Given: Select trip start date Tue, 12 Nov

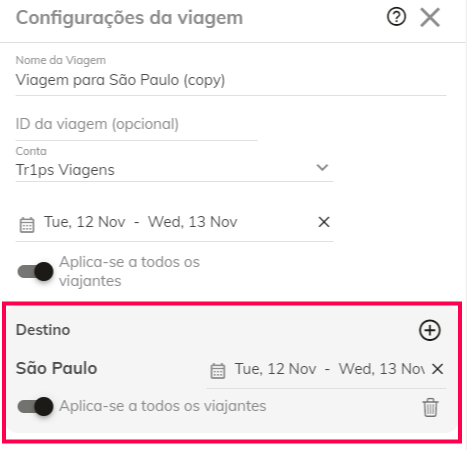Looking at the screenshot, I should [x=85, y=222].
